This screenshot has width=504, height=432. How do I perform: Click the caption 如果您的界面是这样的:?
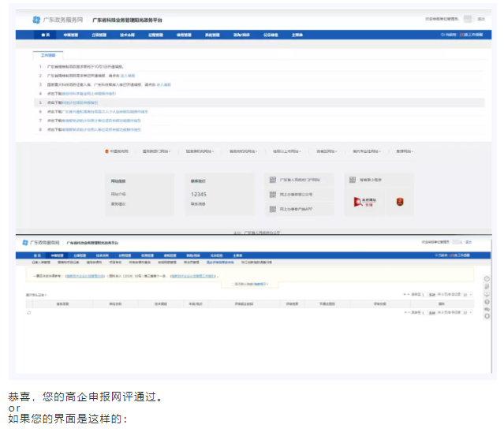point(68,419)
